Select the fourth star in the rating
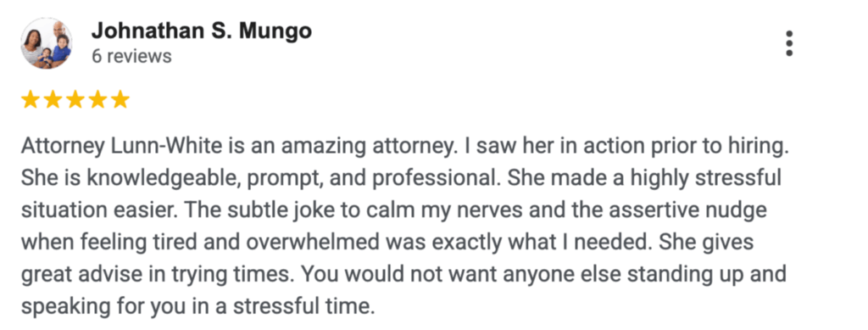Viewport: 868px width, 330px height. coord(97,100)
